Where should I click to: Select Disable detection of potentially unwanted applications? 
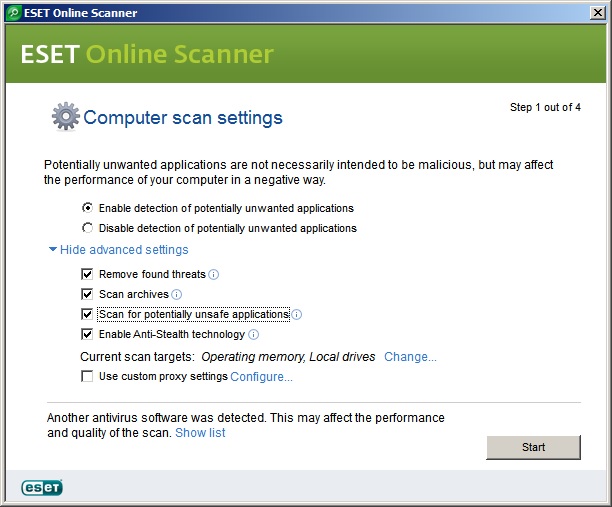(88, 228)
